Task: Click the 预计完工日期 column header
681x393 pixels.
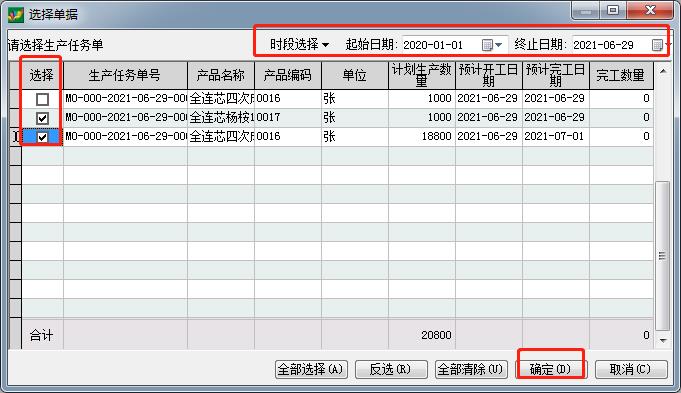Action: [555, 75]
